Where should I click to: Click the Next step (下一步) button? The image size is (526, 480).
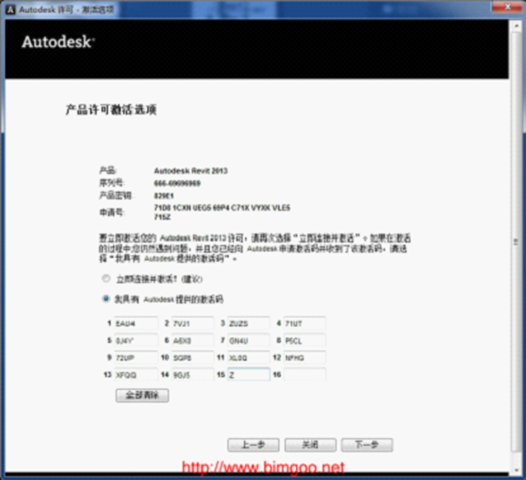point(367,445)
